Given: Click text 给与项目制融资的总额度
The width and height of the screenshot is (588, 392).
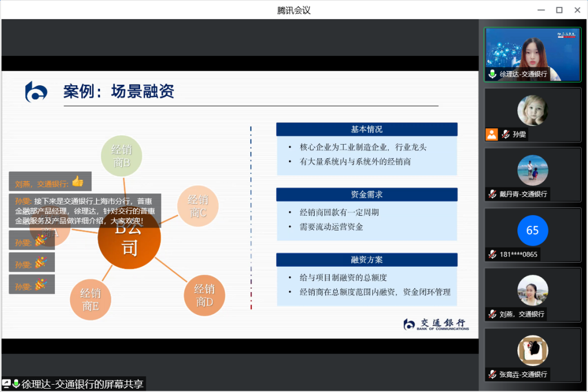Looking at the screenshot, I should (343, 277).
